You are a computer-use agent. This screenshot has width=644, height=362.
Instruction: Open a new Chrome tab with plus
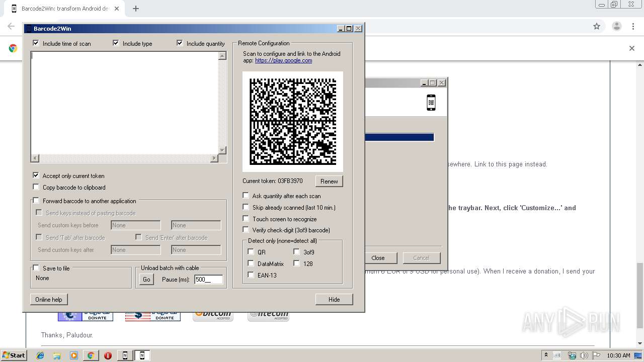click(x=136, y=9)
